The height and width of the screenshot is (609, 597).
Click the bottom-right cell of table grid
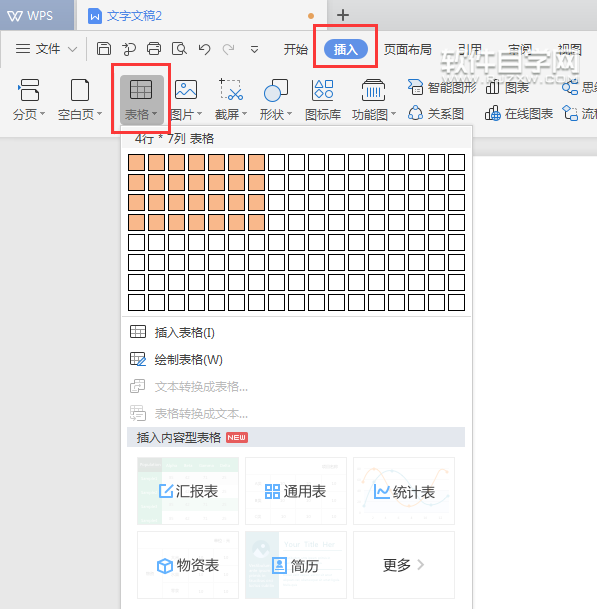pyautogui.click(x=456, y=303)
